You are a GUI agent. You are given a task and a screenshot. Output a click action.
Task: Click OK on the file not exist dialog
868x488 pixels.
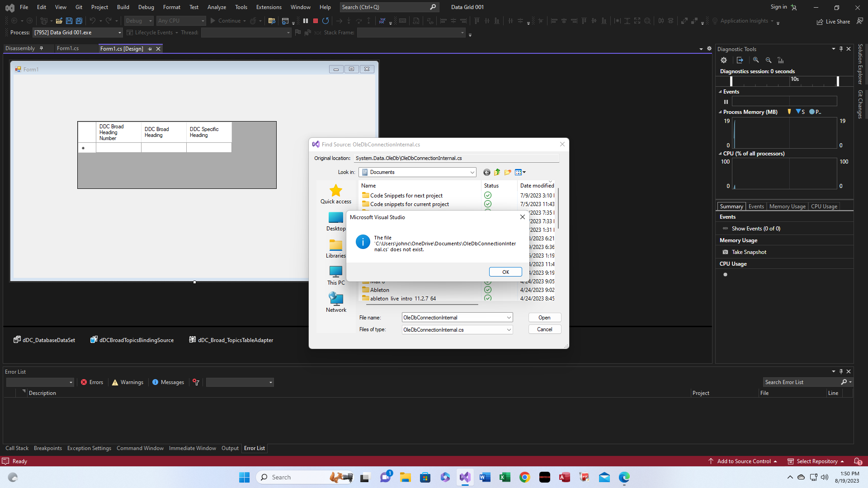click(505, 272)
